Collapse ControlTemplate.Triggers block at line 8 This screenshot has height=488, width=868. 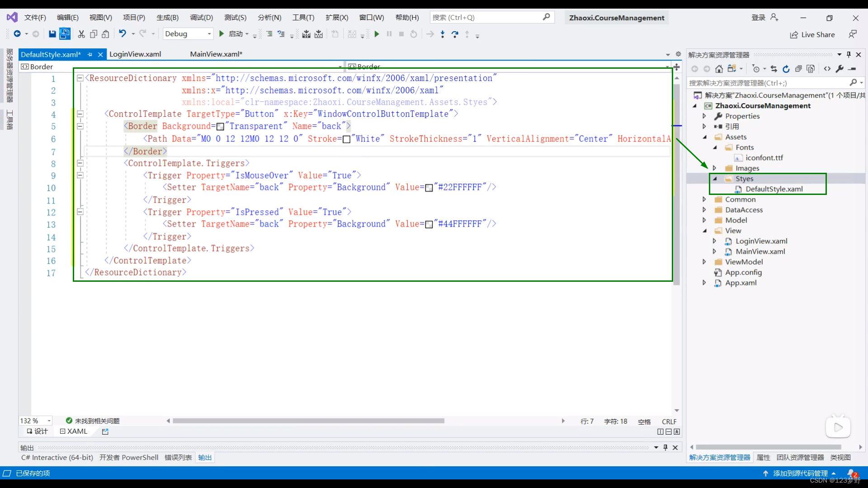tap(80, 163)
